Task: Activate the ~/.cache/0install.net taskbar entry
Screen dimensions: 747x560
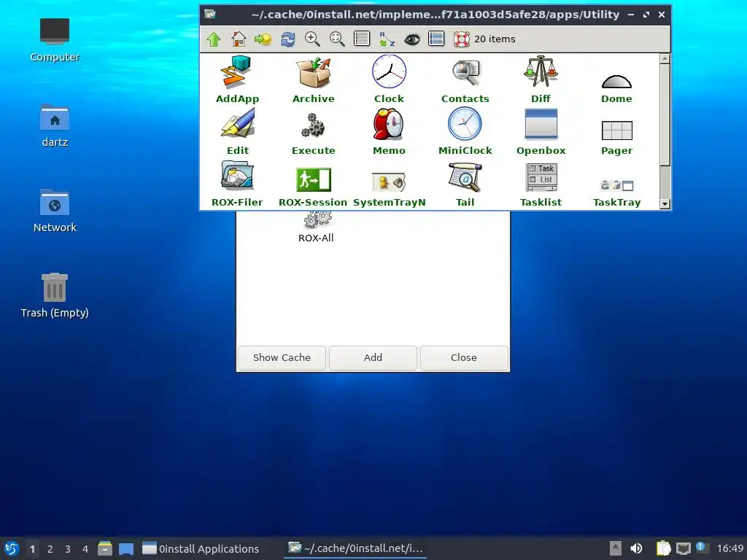Action: click(x=356, y=548)
